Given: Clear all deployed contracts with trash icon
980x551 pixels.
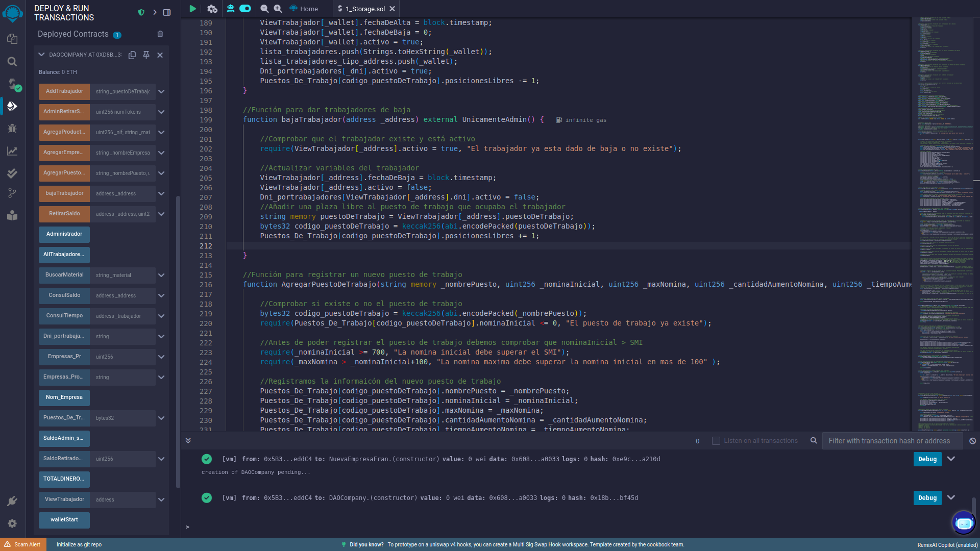Looking at the screenshot, I should [160, 34].
